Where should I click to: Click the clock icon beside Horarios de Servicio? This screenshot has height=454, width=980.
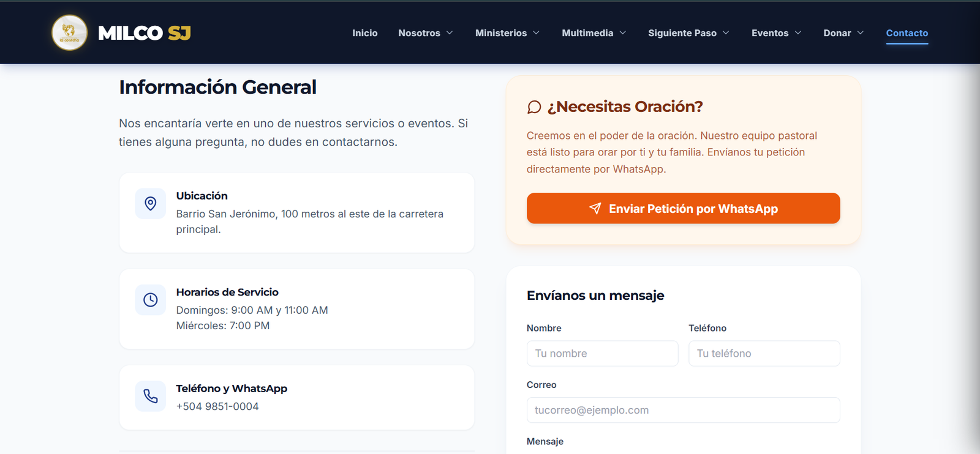151,300
